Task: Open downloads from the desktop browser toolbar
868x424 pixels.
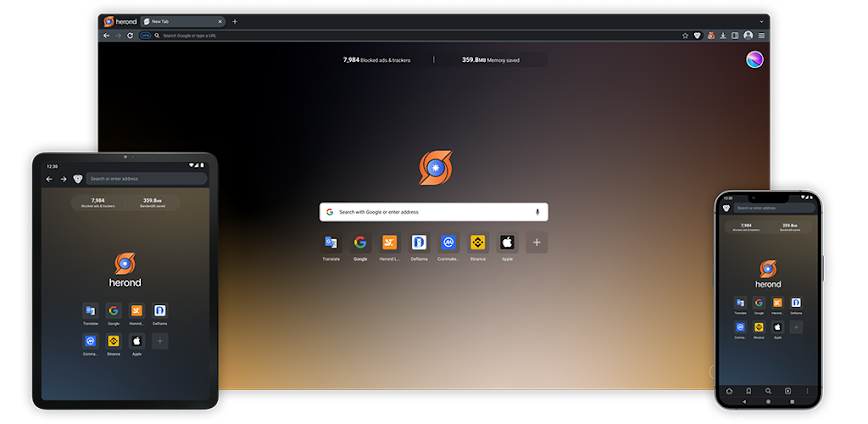Action: coord(723,35)
